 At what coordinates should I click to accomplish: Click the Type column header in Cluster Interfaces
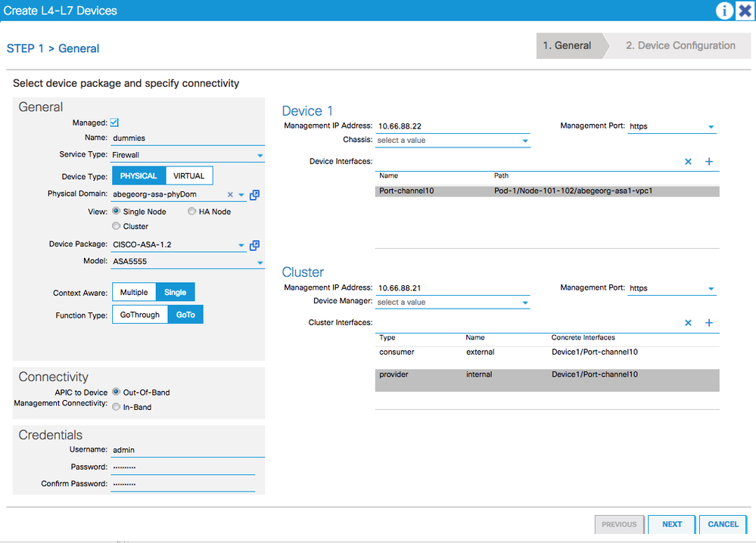click(387, 338)
